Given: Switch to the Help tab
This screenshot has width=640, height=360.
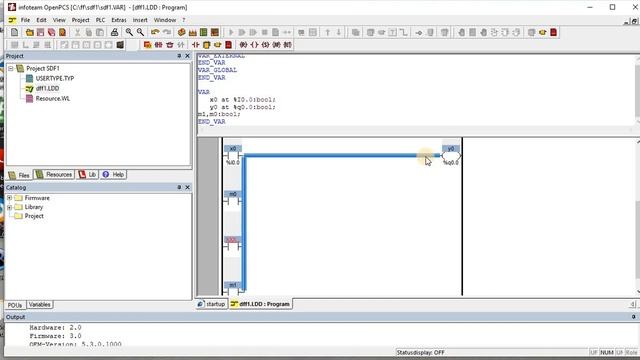Looking at the screenshot, I should 113,175.
